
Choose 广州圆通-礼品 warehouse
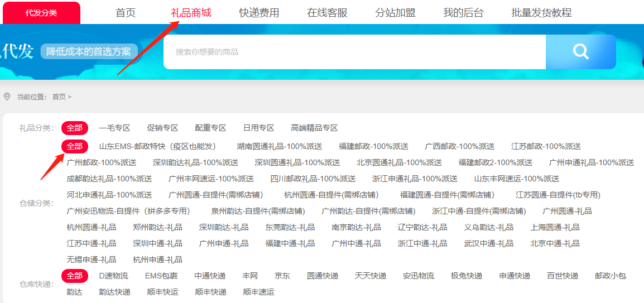[567, 211]
